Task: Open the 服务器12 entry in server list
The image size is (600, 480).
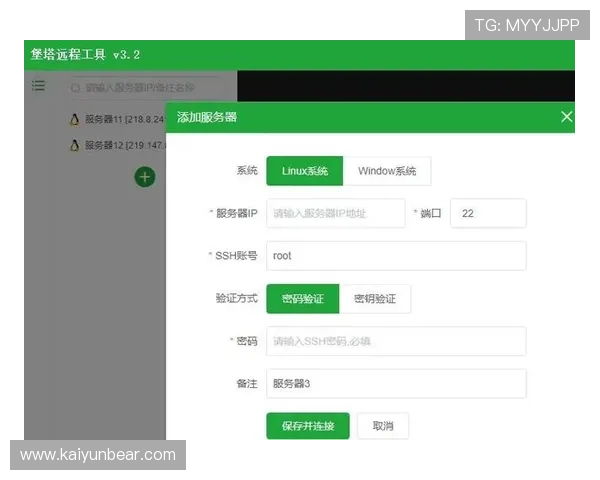Action: [117, 145]
